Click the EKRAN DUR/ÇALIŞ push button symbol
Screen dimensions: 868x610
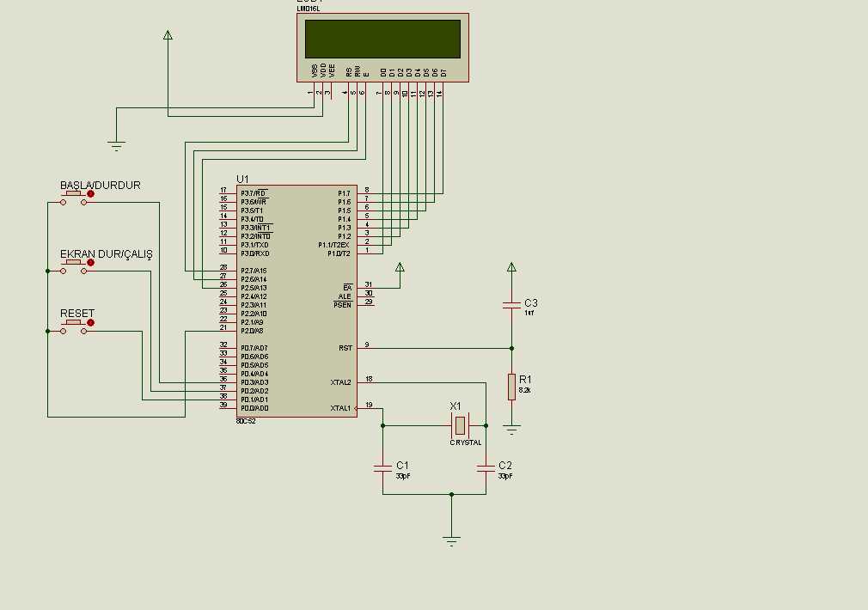73,266
